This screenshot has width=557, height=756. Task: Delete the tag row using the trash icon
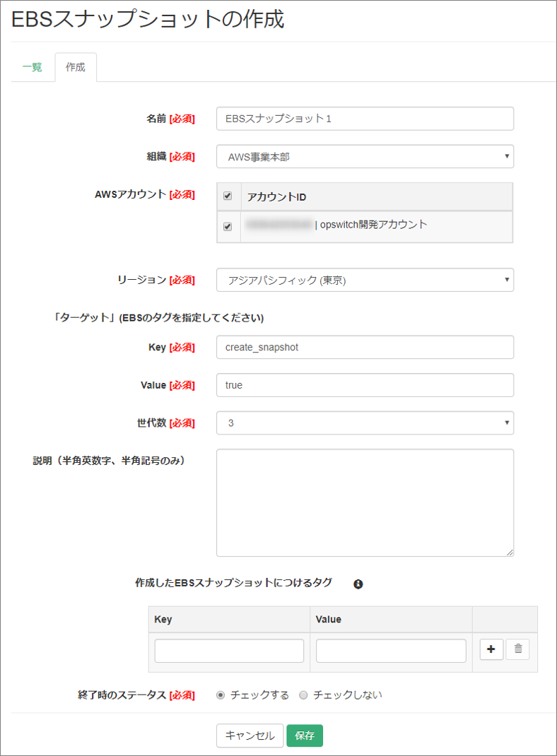(517, 649)
